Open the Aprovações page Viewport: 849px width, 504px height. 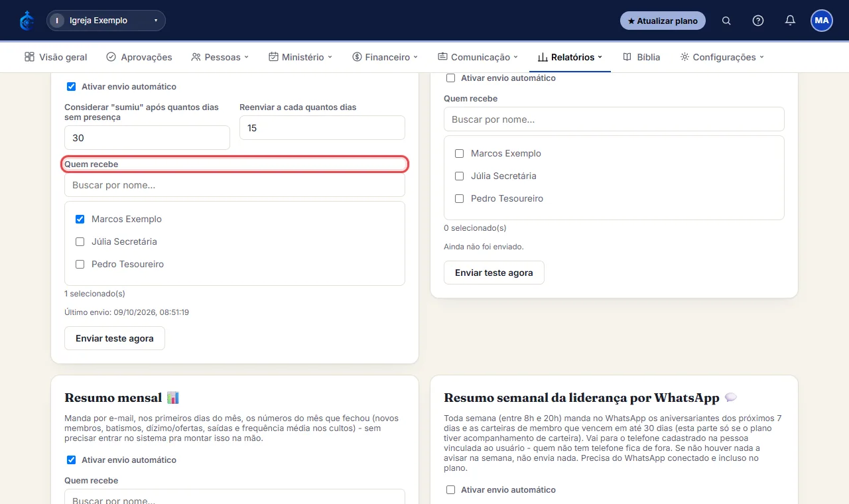pyautogui.click(x=139, y=57)
